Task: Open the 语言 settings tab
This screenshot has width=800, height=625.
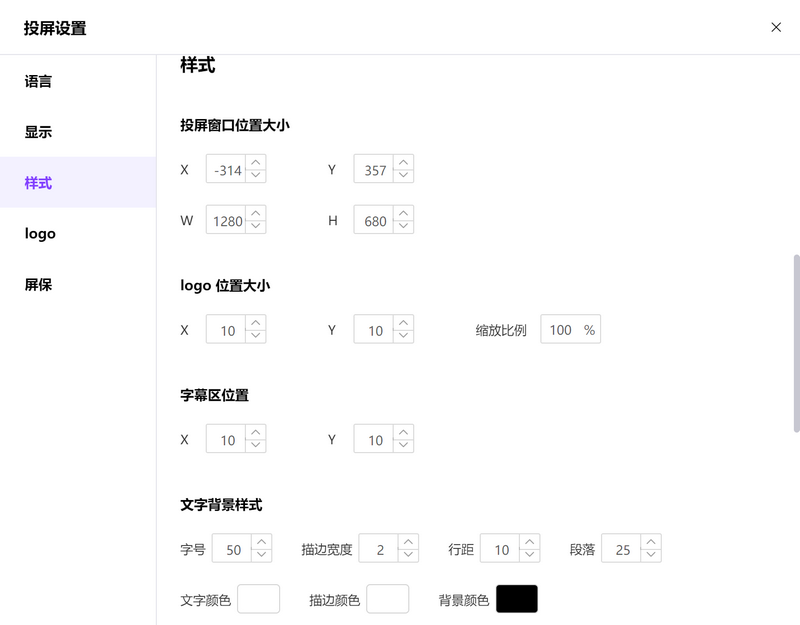Action: [x=78, y=81]
